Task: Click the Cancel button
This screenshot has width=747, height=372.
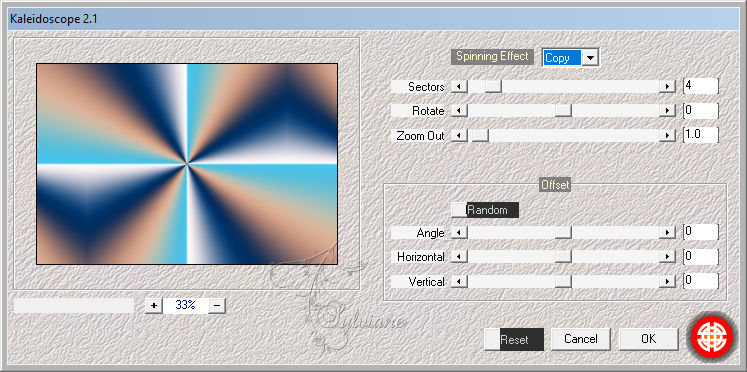Action: point(581,339)
